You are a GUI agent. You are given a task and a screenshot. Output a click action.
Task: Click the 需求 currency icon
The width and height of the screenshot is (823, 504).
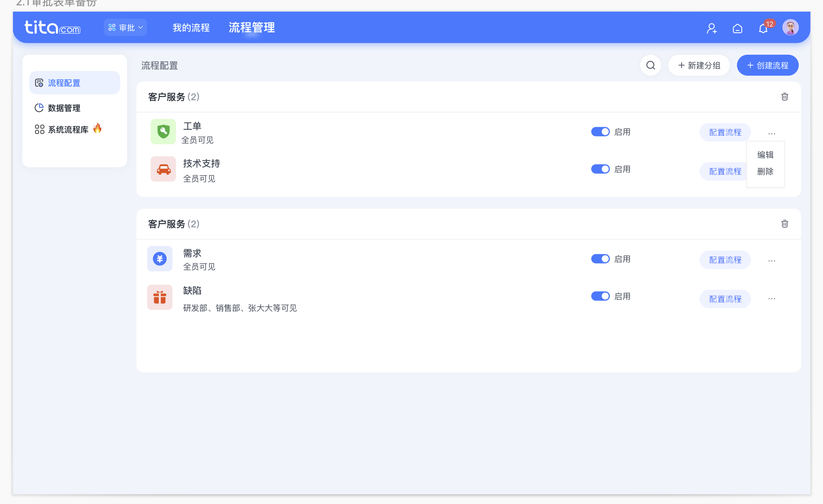click(159, 259)
